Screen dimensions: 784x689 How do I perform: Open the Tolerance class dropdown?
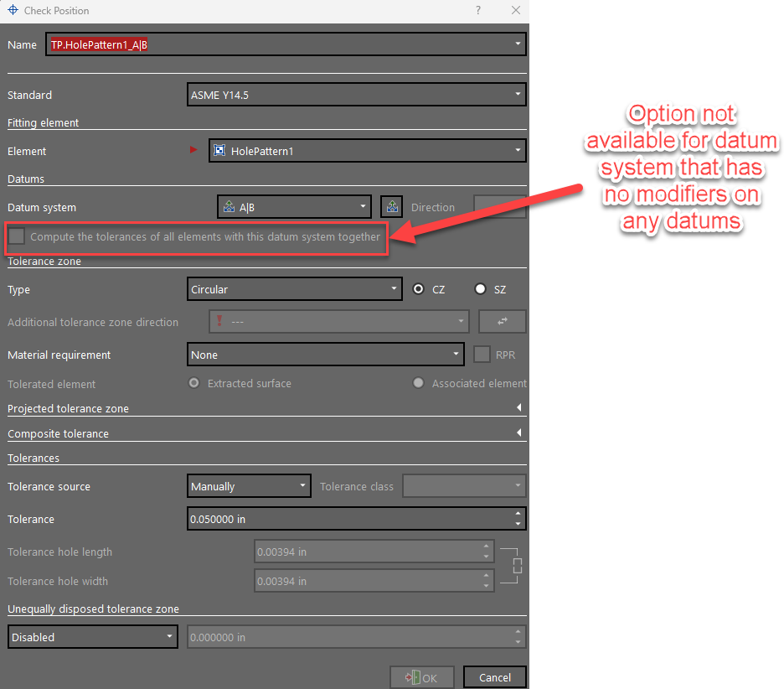465,486
